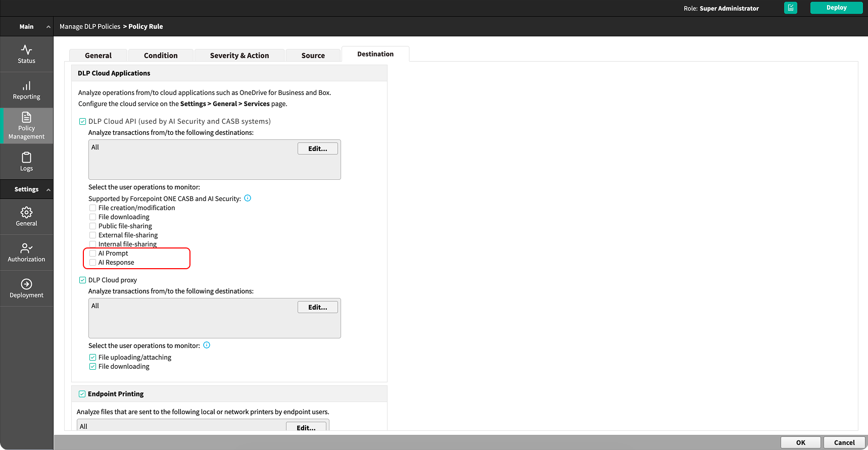Switch to the General tab
The image size is (868, 450).
point(98,55)
